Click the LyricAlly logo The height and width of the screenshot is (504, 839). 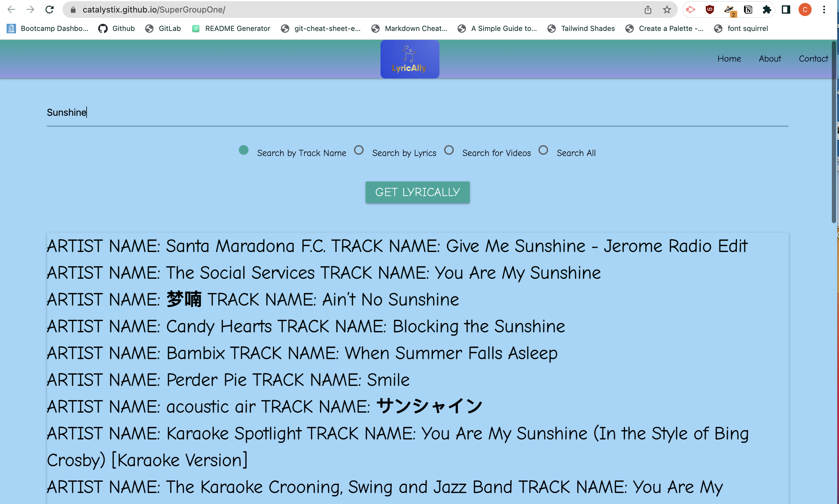click(409, 59)
